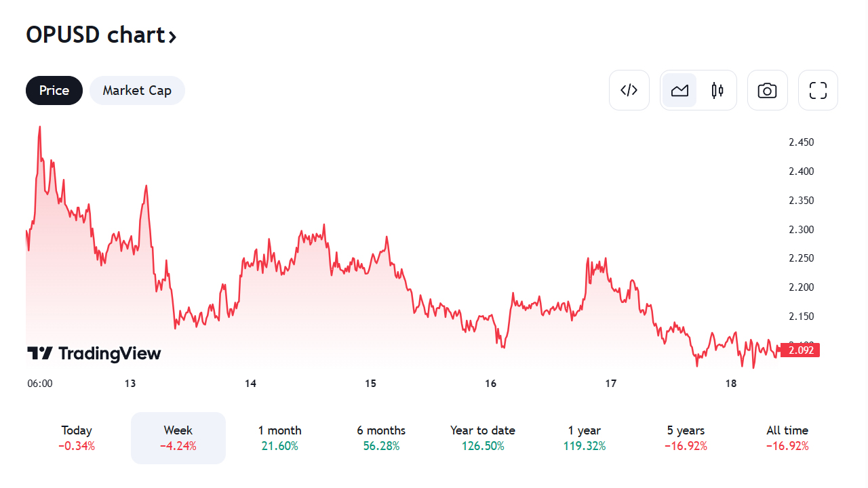This screenshot has height=488, width=868.
Task: Click the 16 date marker on time axis
Action: pos(491,384)
